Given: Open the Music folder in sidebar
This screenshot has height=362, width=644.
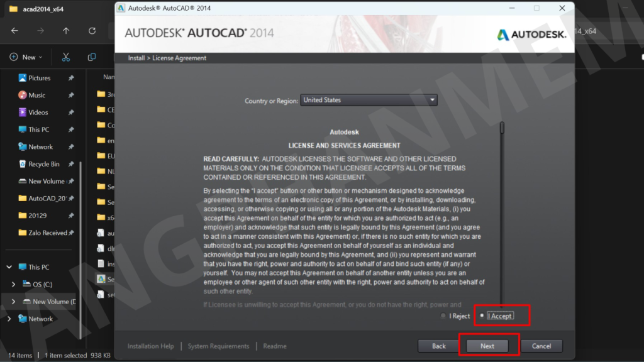Looking at the screenshot, I should coord(36,95).
